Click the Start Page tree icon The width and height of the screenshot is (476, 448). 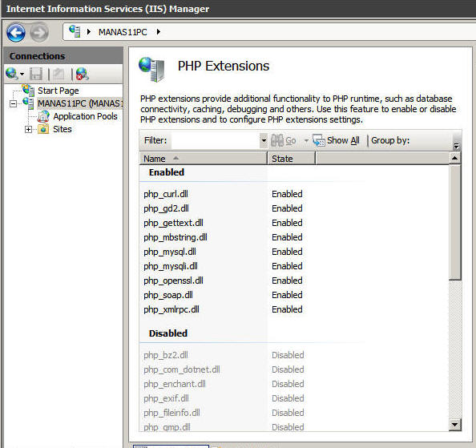[x=29, y=90]
